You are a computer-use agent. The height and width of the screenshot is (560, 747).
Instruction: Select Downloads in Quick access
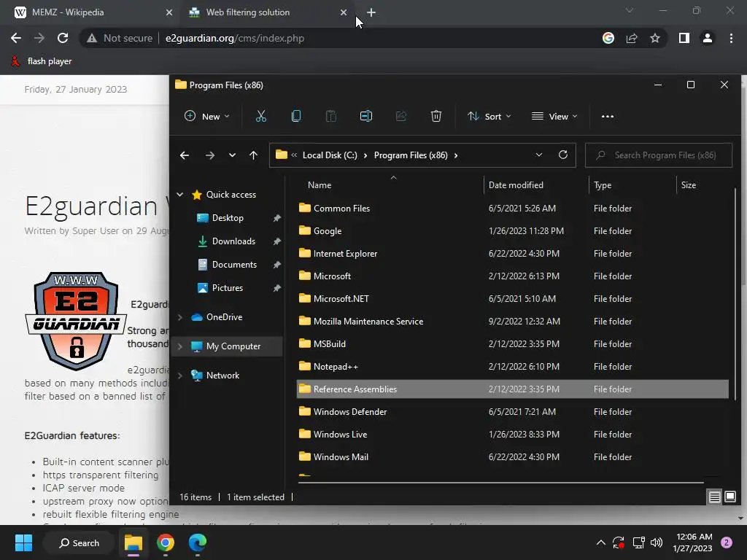point(233,241)
